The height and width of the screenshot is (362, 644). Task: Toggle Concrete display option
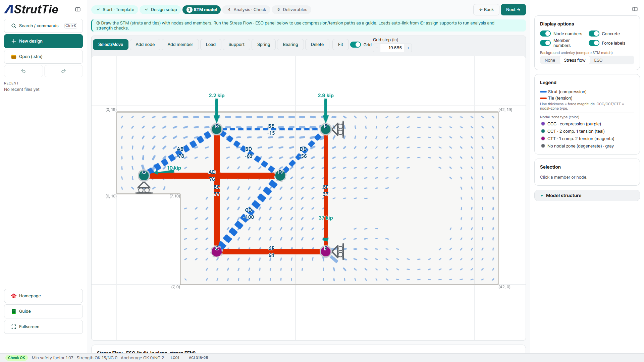594,34
